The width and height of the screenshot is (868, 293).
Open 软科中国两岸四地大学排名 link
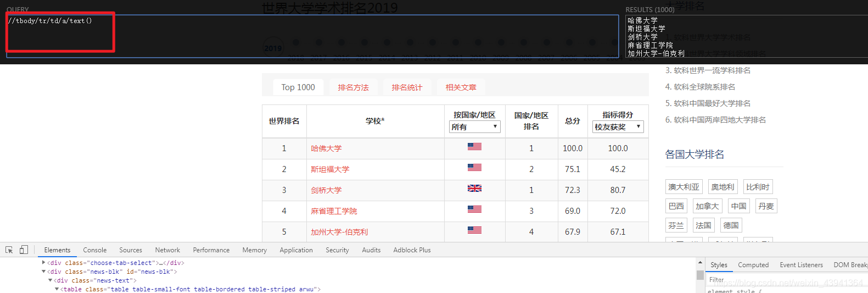[x=720, y=120]
